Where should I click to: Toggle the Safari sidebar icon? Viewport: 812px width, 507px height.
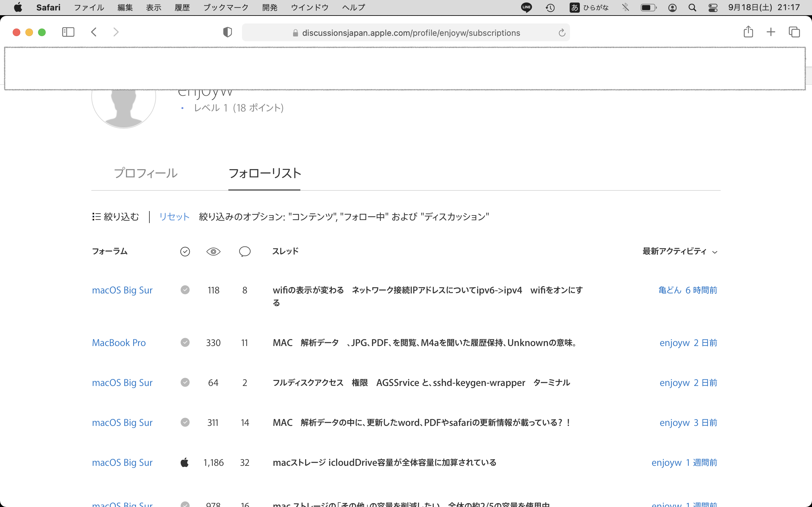coord(68,32)
